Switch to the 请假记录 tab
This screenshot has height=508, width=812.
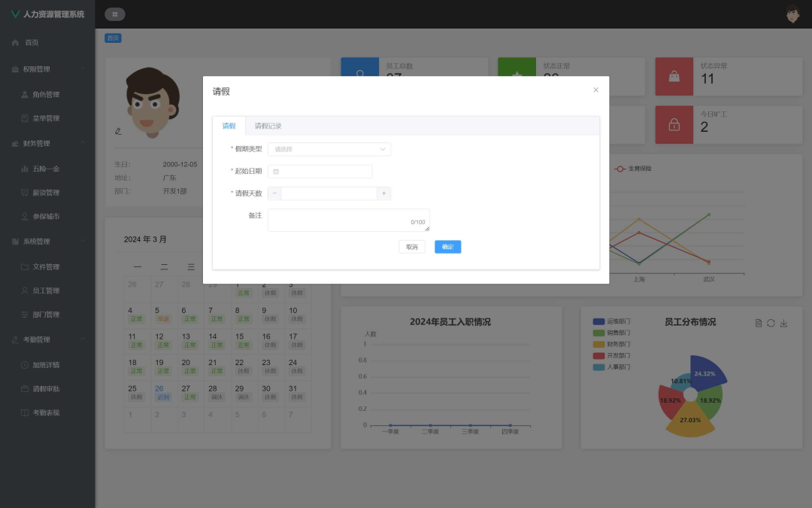(x=268, y=126)
